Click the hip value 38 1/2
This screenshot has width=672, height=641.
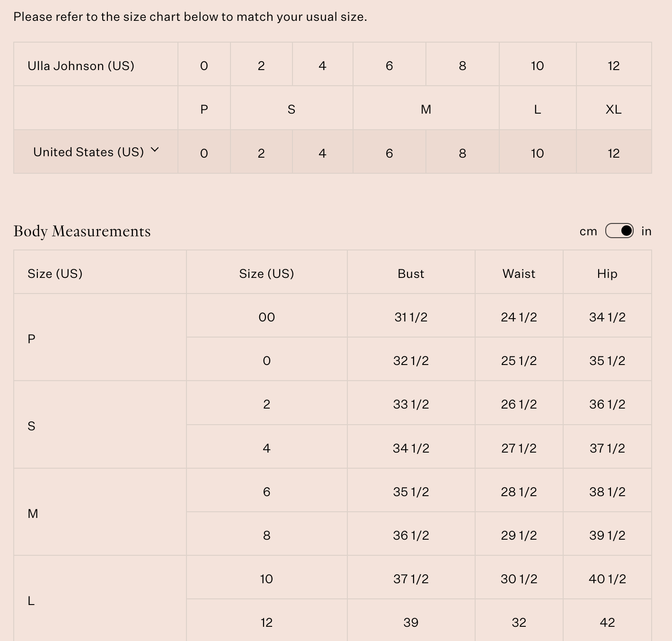607,492
